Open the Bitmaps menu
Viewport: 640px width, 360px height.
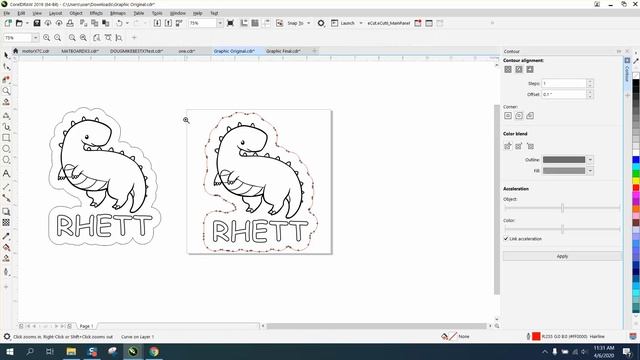[x=118, y=13]
